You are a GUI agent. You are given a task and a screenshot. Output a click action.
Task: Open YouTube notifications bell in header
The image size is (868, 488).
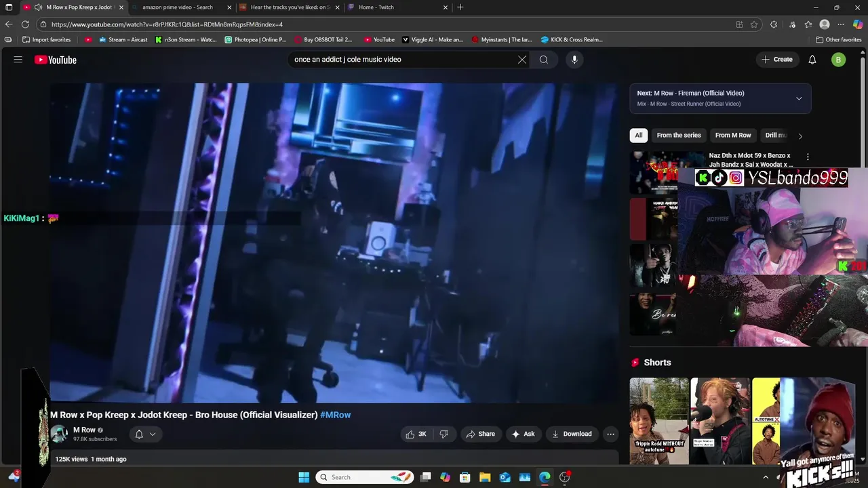812,60
